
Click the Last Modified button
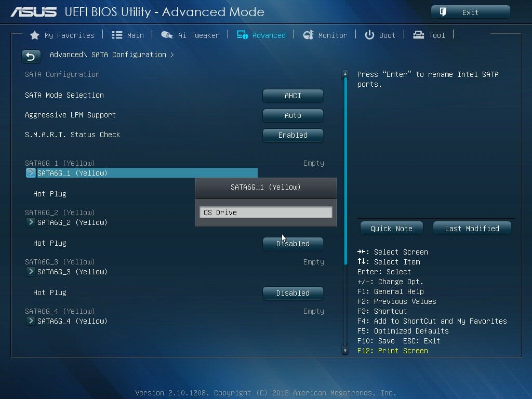472,229
